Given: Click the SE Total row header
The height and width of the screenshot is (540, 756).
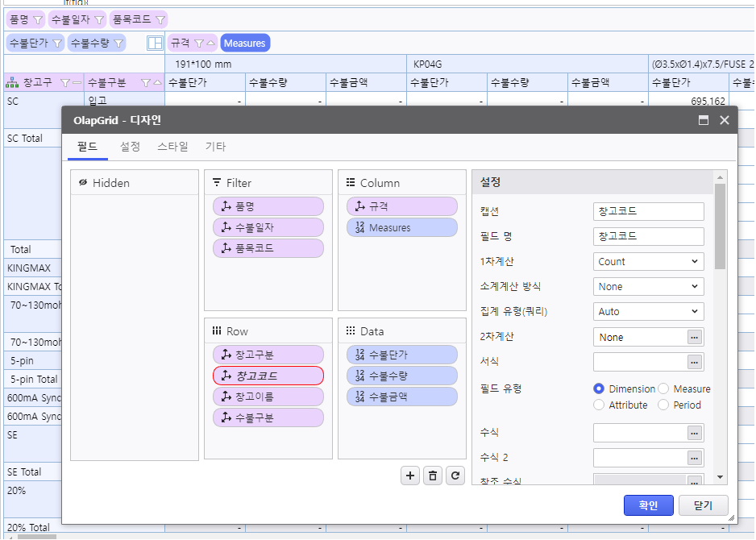Looking at the screenshot, I should coord(33,472).
